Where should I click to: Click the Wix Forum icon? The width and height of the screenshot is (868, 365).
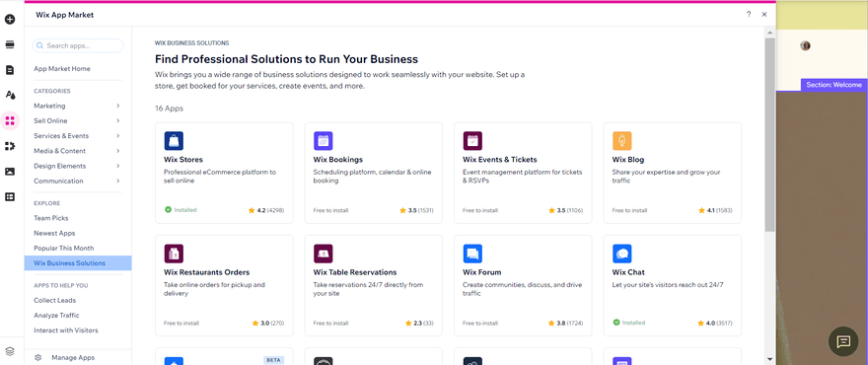(x=472, y=254)
